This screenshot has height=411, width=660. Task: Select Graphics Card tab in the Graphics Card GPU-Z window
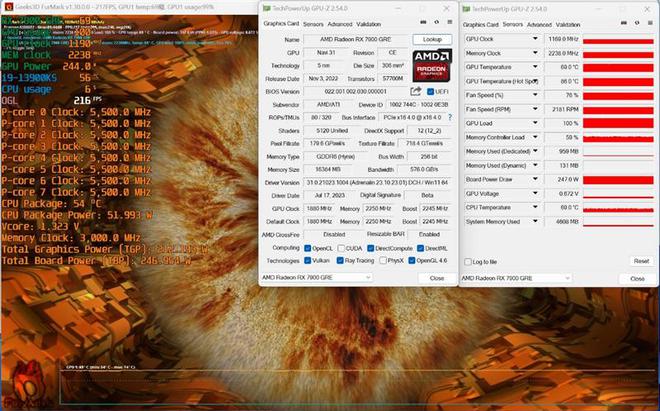click(x=281, y=24)
